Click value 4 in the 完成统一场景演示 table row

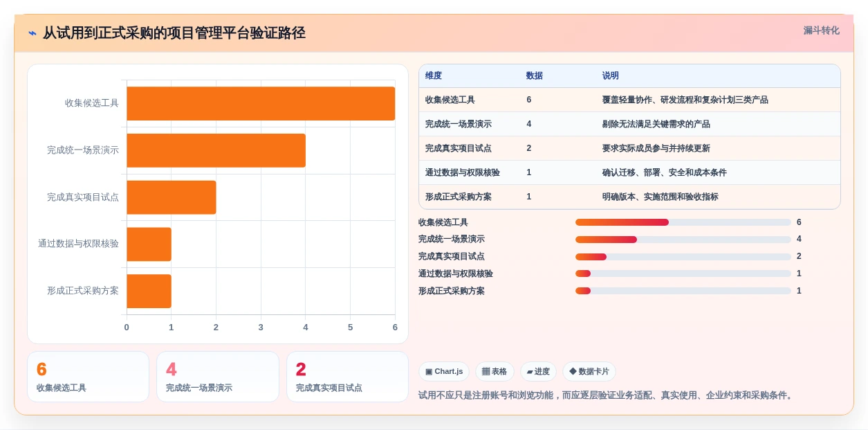[529, 124]
